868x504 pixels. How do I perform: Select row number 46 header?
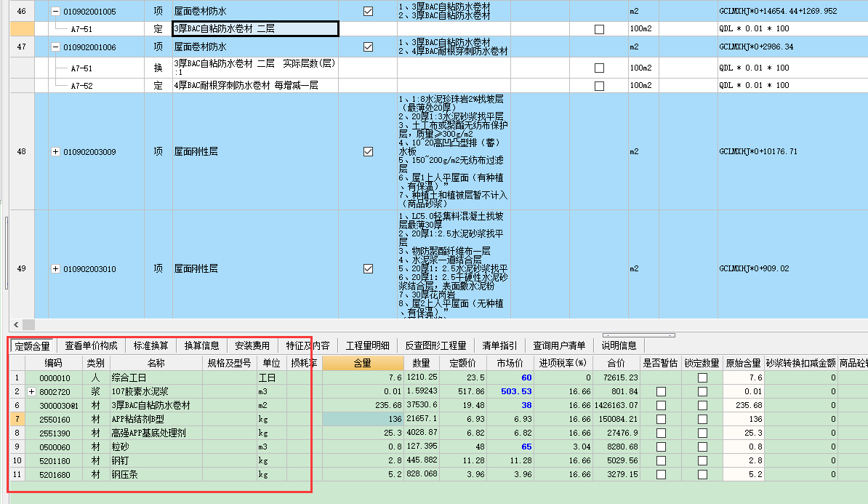pyautogui.click(x=22, y=11)
